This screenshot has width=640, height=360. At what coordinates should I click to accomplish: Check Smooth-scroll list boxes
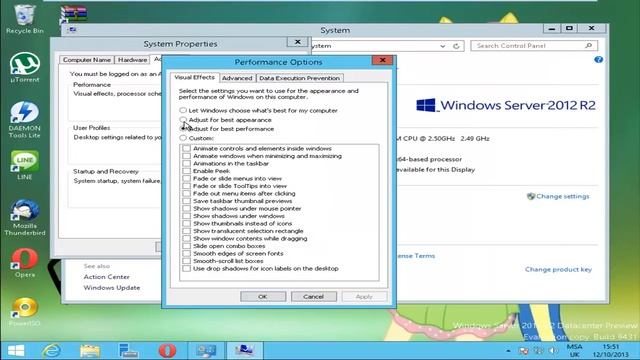(187, 261)
